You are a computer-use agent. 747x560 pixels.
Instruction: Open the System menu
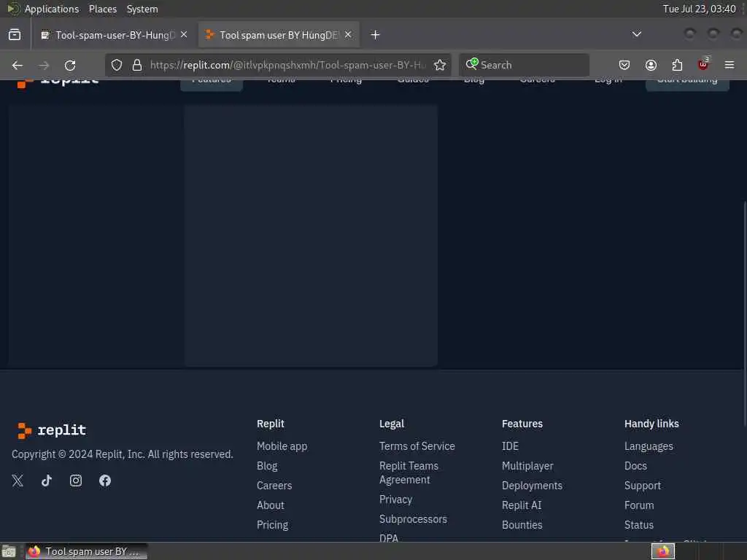click(x=142, y=9)
